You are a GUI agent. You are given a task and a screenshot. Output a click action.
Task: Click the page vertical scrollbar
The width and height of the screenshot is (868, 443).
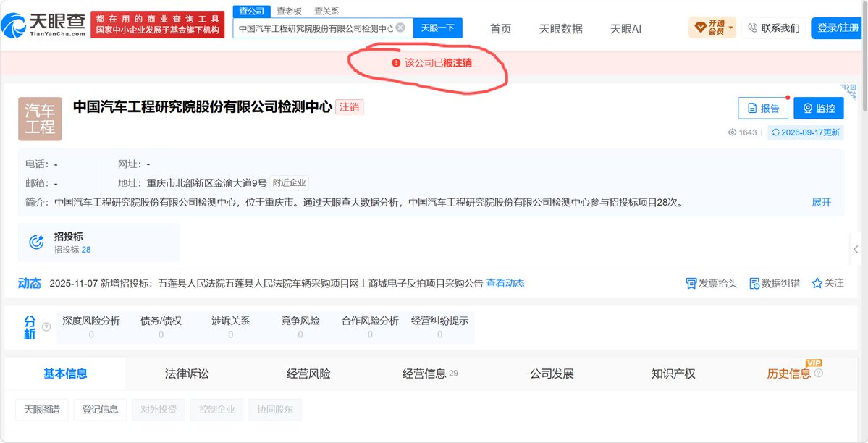pos(864,55)
